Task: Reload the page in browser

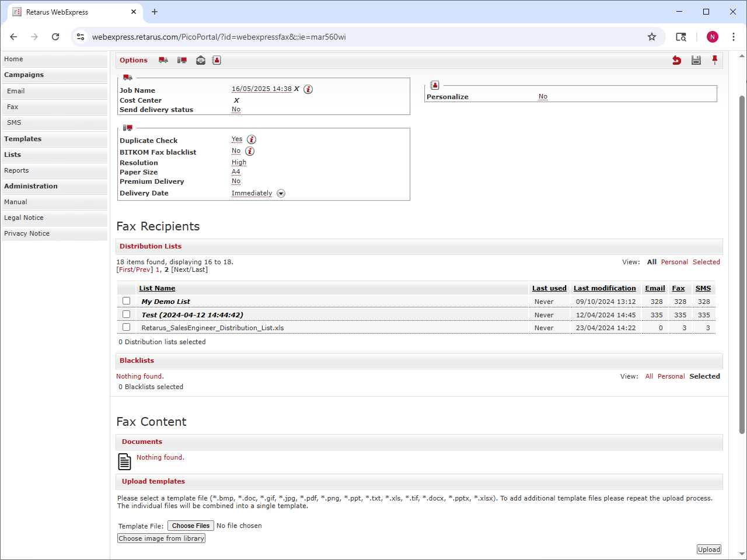Action: 55,37
